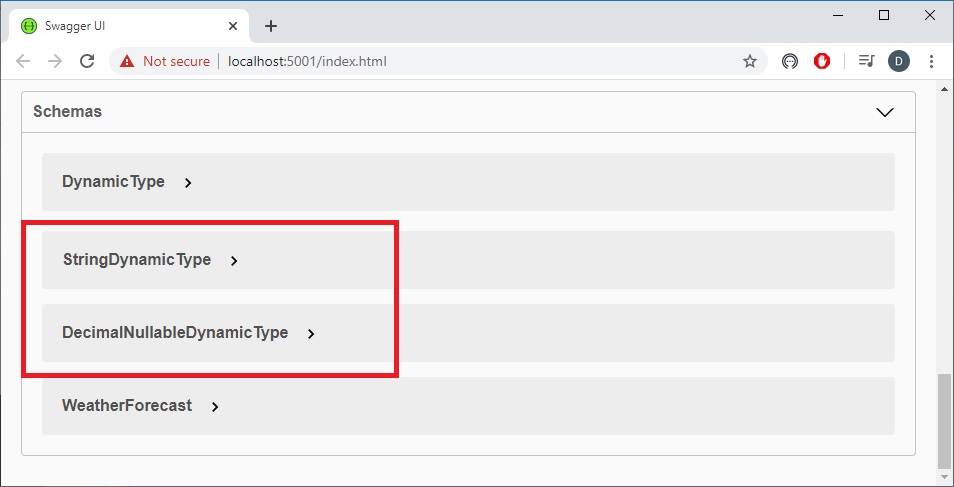
Task: Open the Chrome three-dot menu
Action: click(932, 61)
